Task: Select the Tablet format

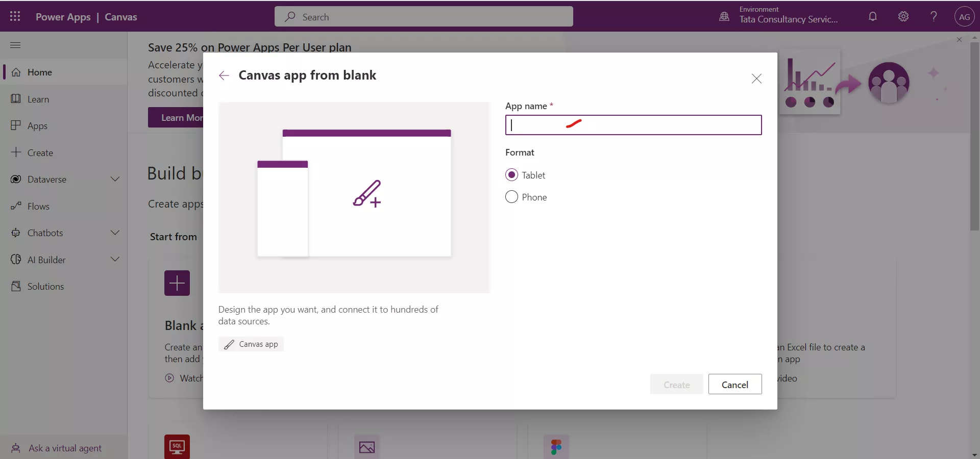Action: [511, 175]
